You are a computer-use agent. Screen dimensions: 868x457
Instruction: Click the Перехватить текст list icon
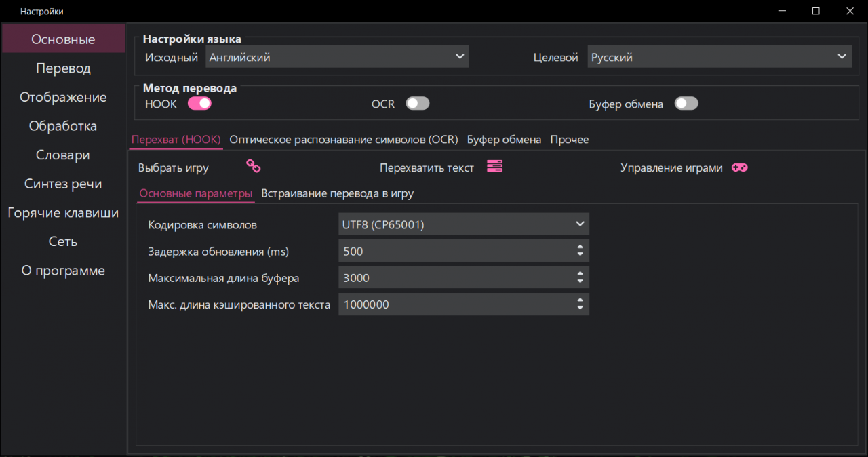click(495, 166)
